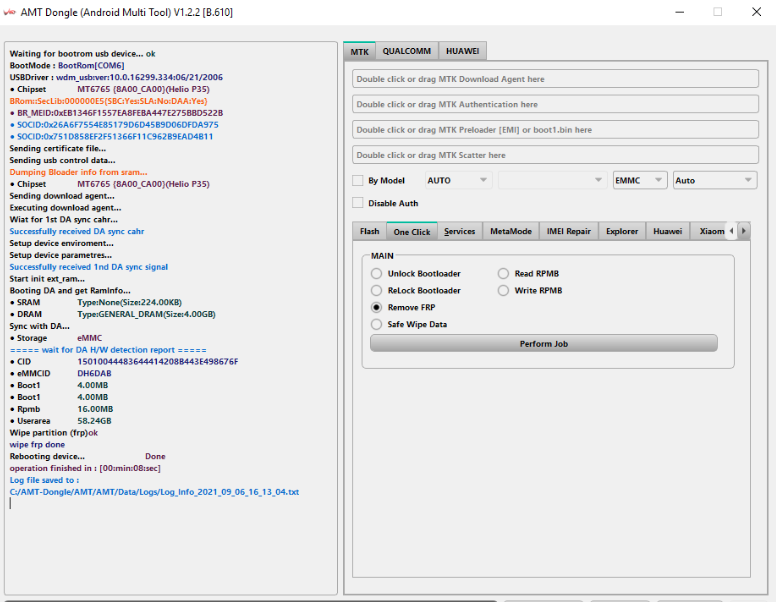
Task: Select Write RPMB radio button
Action: pos(503,291)
